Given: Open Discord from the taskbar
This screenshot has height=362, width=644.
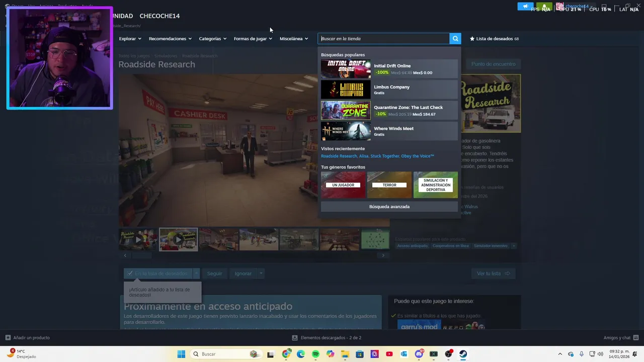Looking at the screenshot, I should click(419, 354).
